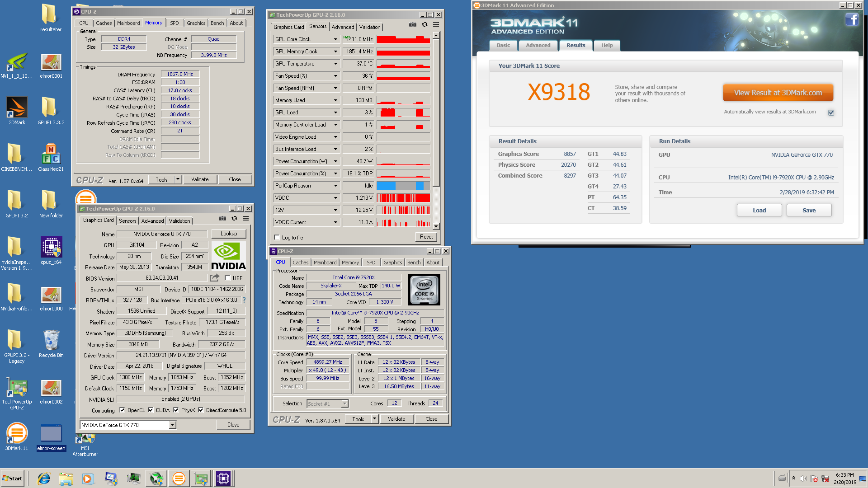Open the 3DMark desktop shortcut

click(17, 111)
